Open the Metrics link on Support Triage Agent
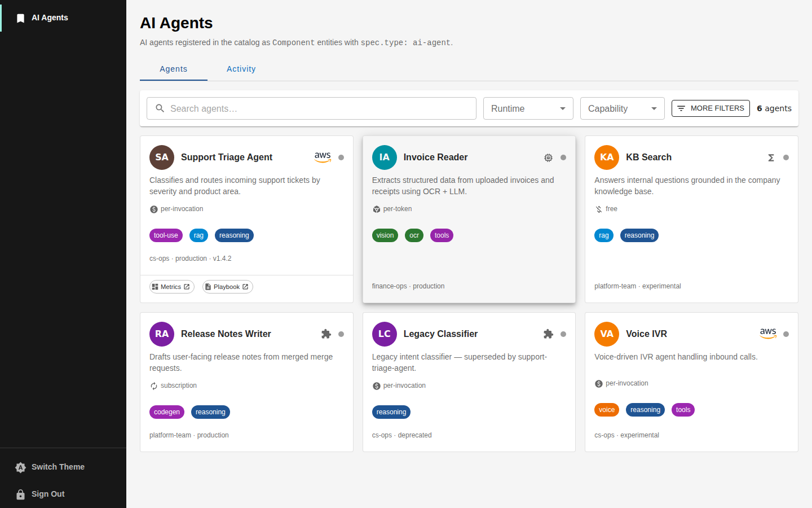Viewport: 812px width, 508px height. click(172, 287)
